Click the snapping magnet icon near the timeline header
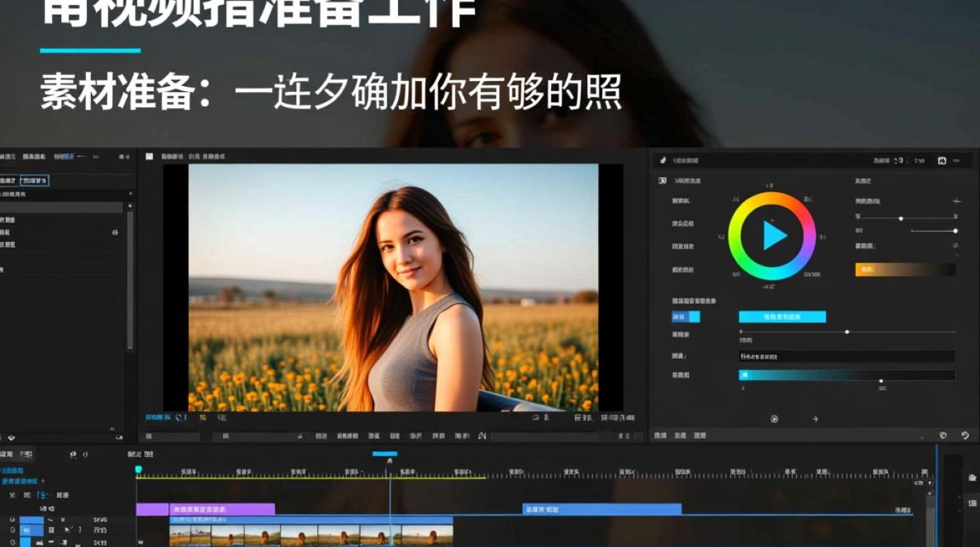The image size is (980, 547). point(71,454)
